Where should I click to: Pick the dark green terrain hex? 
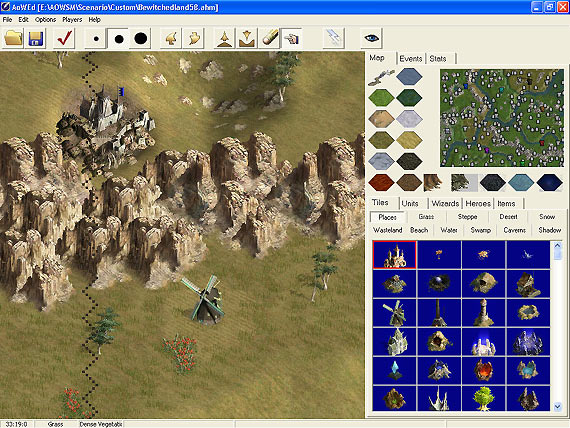[x=409, y=98]
